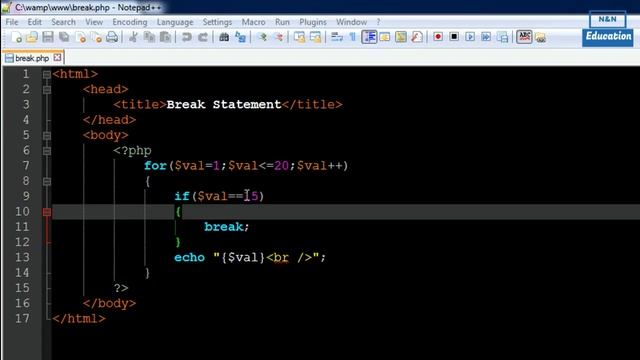640x360 pixels.
Task: Save the recorded macro icon
Action: coord(502,38)
